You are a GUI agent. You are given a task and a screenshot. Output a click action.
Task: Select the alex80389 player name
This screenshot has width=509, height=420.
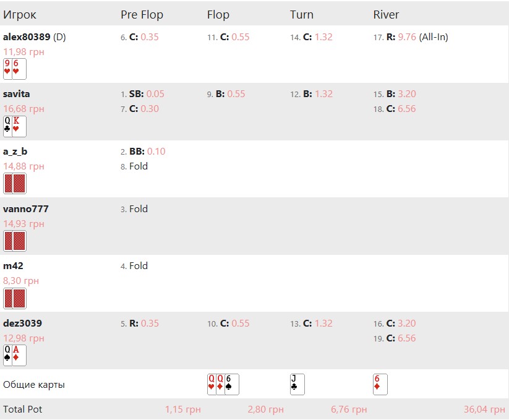pyautogui.click(x=27, y=37)
